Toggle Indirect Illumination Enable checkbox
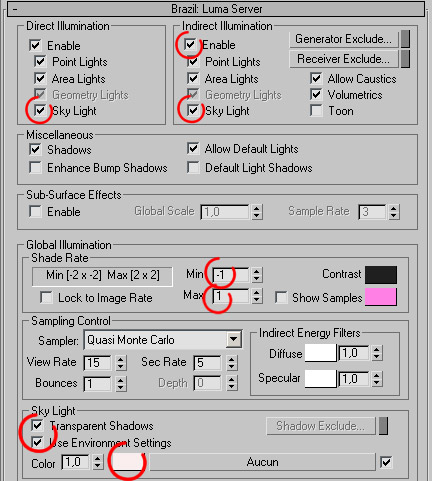 click(190, 44)
